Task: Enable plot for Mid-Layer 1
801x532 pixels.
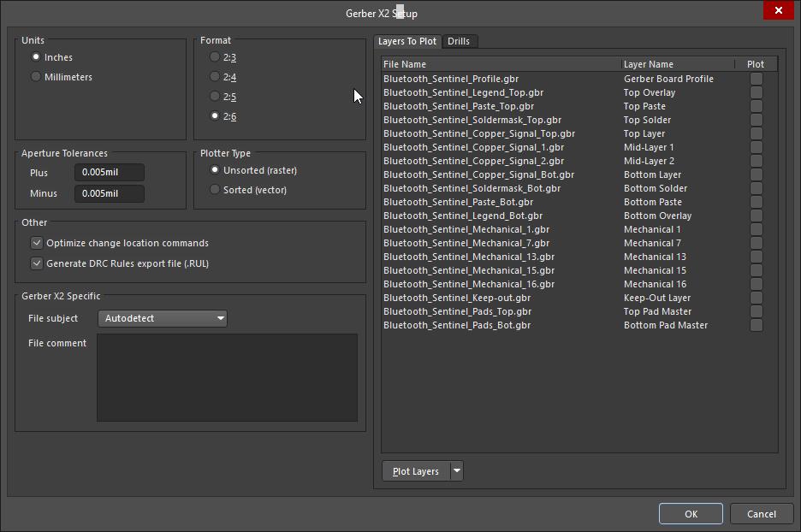Action: 756,147
